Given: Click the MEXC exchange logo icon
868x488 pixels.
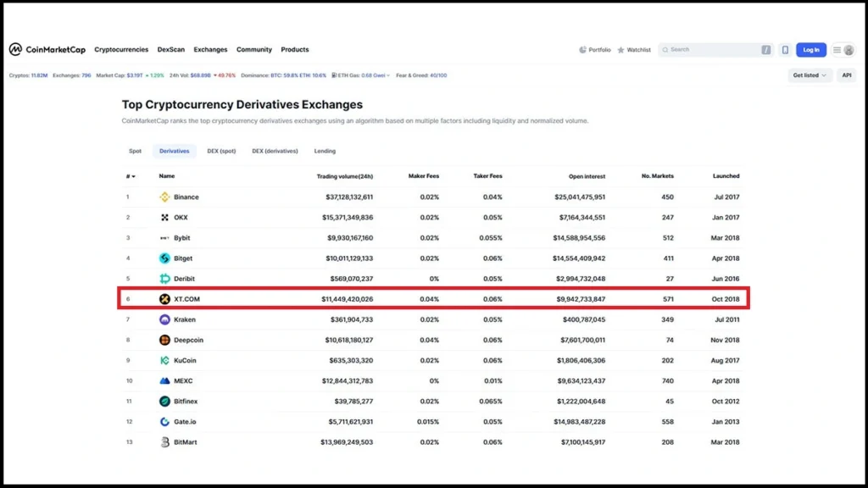Looking at the screenshot, I should coord(164,380).
